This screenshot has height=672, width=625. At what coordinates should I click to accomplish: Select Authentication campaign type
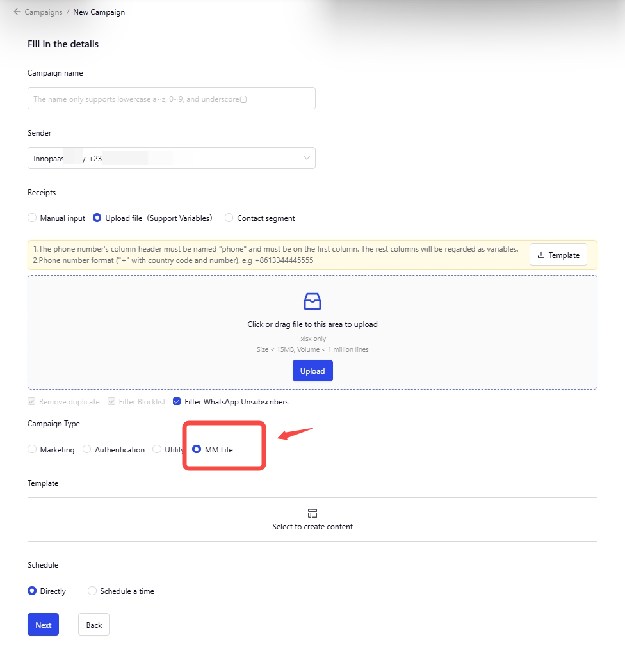click(x=87, y=450)
